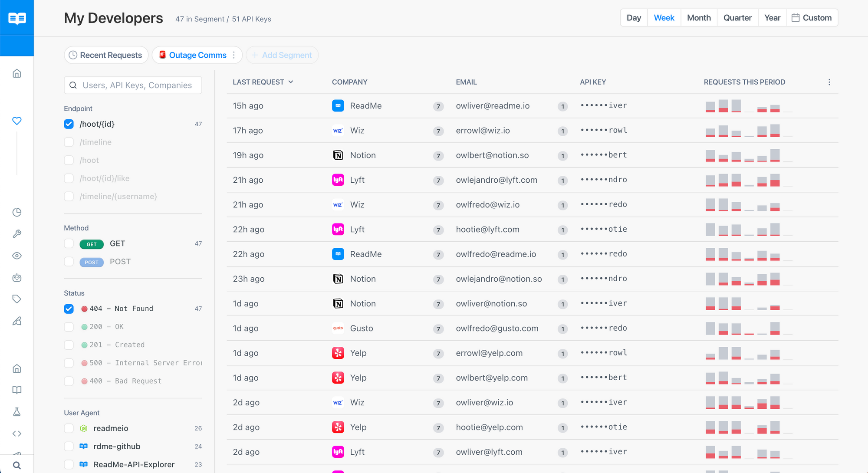Screen dimensions: 868x473
Task: Open Outage Comms segment options menu
Action: (234, 55)
